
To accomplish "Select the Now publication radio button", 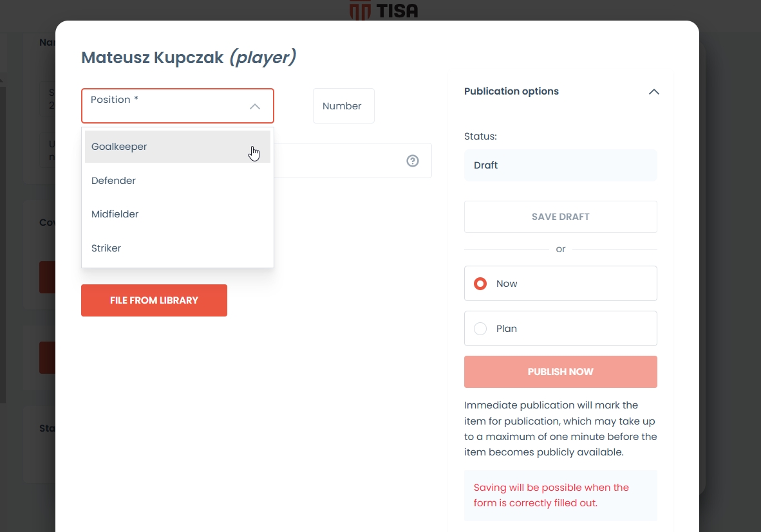I will point(480,284).
